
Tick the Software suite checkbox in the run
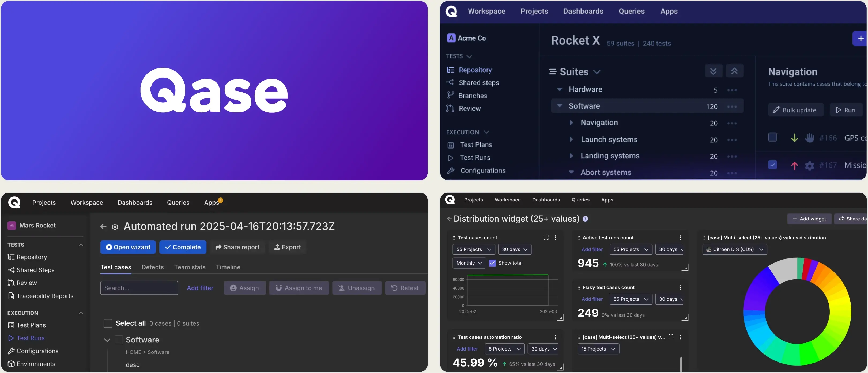(119, 340)
